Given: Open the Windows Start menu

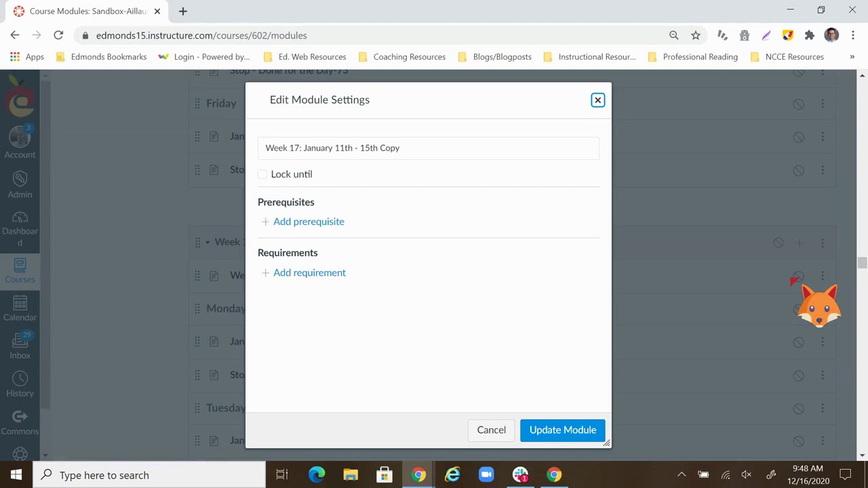Looking at the screenshot, I should coord(16,474).
